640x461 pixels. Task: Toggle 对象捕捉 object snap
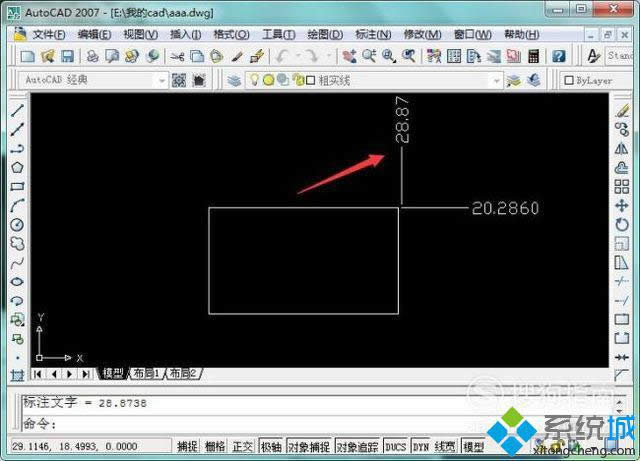(308, 447)
